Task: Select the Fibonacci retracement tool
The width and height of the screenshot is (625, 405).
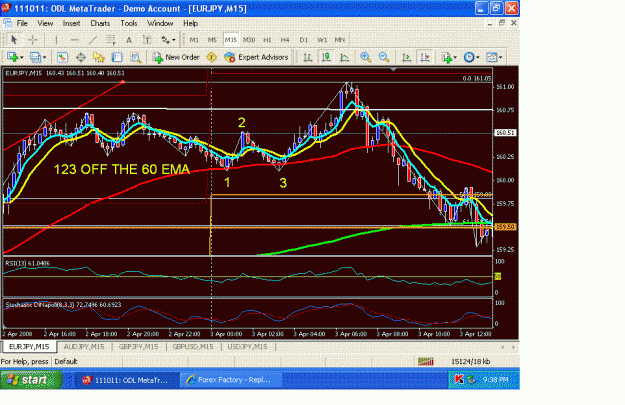Action: 111,39
